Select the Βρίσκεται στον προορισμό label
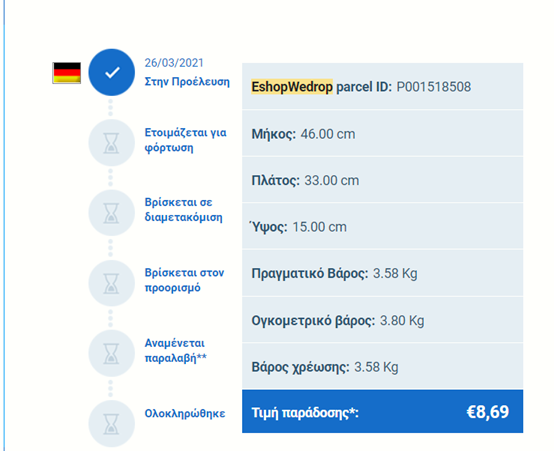 pyautogui.click(x=184, y=280)
